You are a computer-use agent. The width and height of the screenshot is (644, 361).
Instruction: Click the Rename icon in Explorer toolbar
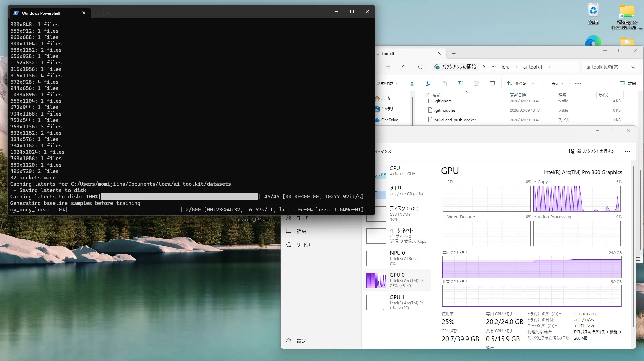click(x=460, y=83)
